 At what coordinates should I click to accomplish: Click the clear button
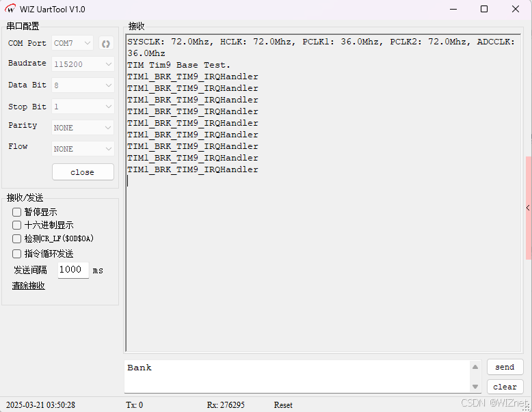tap(505, 387)
